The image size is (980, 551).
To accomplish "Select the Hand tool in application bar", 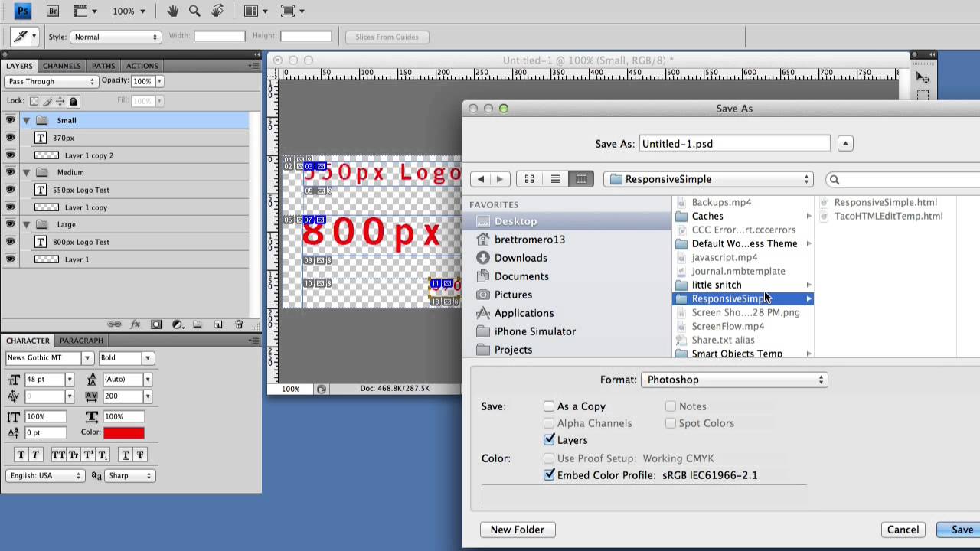I will pyautogui.click(x=173, y=11).
